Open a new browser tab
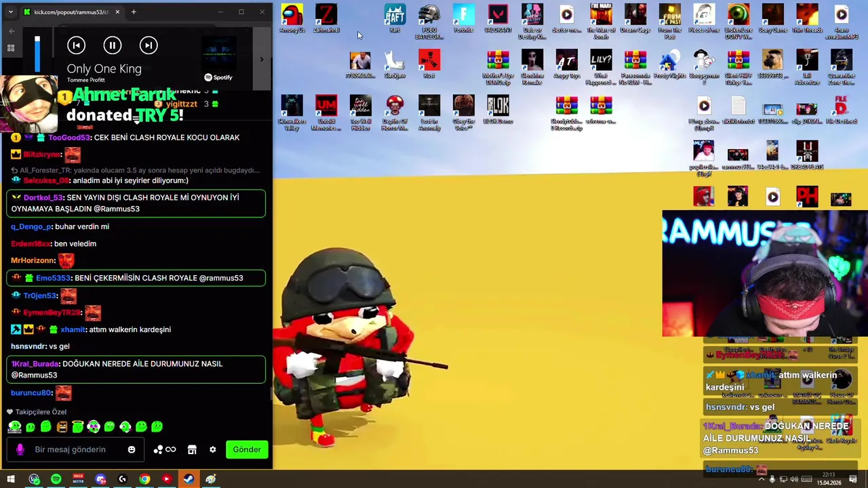The width and height of the screenshot is (868, 488). (x=134, y=12)
